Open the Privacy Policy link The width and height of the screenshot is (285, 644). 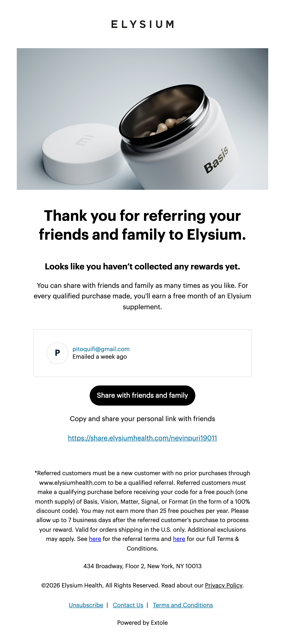(x=224, y=585)
